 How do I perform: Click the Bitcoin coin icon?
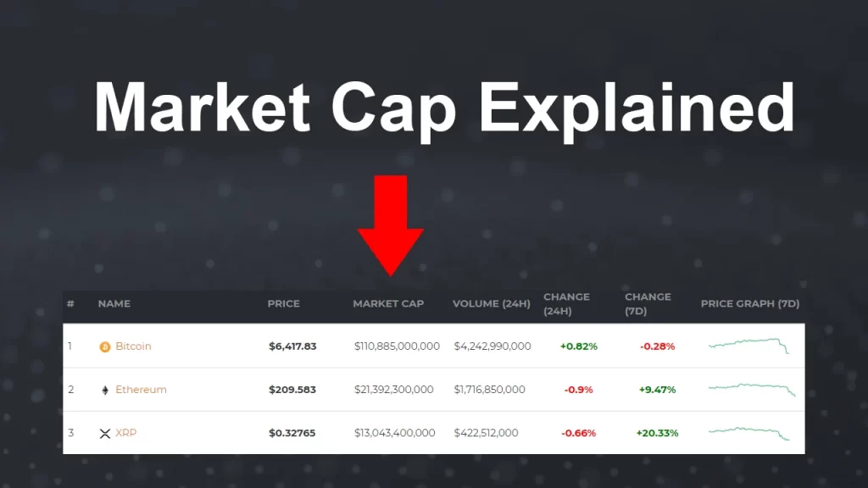click(105, 346)
